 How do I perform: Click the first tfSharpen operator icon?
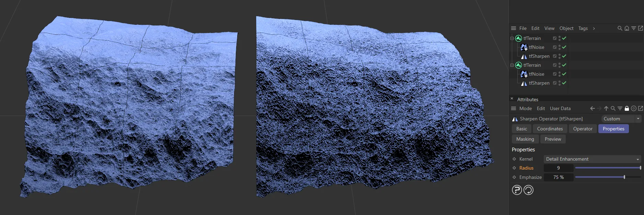coord(524,56)
